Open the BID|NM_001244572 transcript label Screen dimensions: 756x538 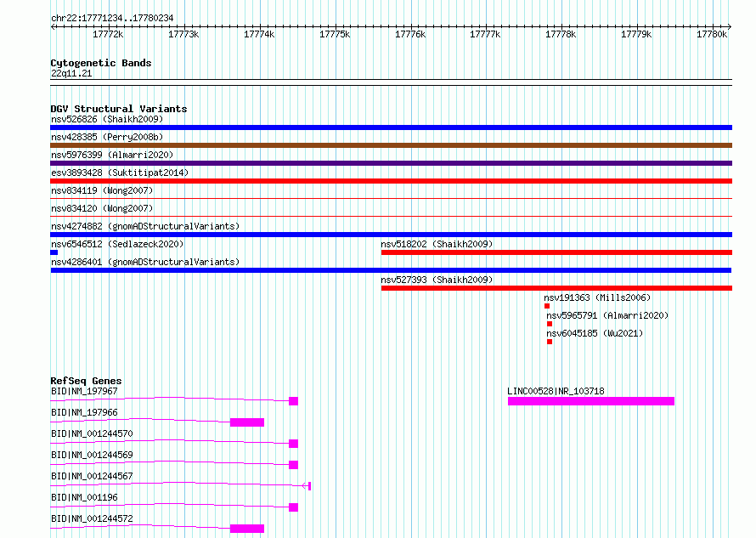[92, 518]
